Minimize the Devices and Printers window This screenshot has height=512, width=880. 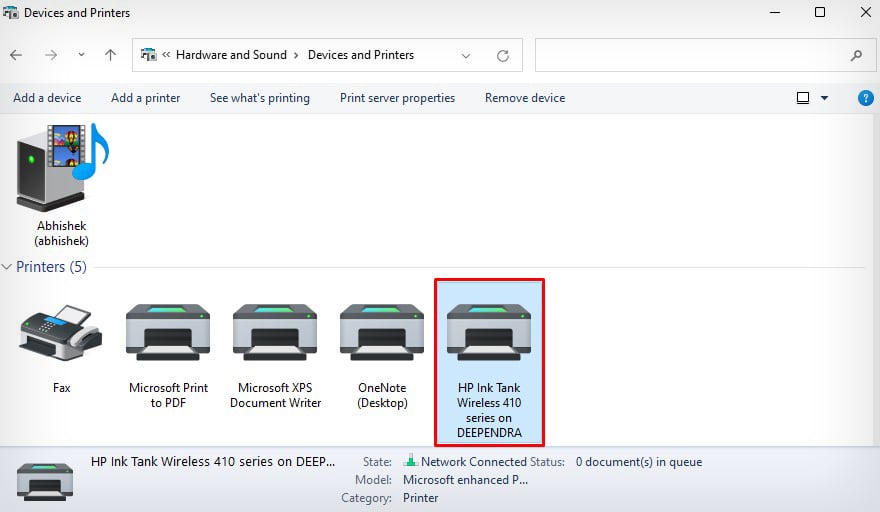[x=775, y=12]
